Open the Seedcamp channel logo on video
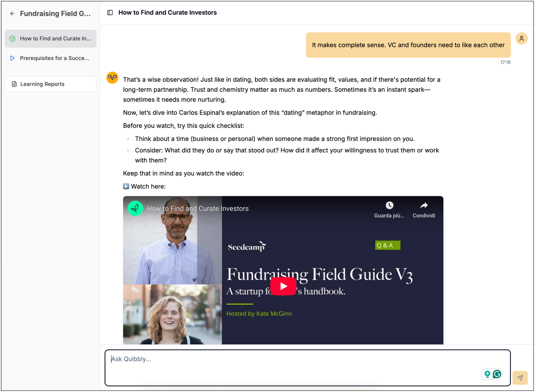 (135, 208)
